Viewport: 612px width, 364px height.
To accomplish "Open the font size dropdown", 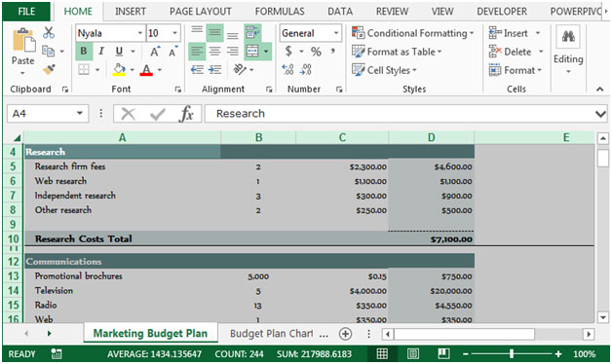I will click(x=174, y=33).
